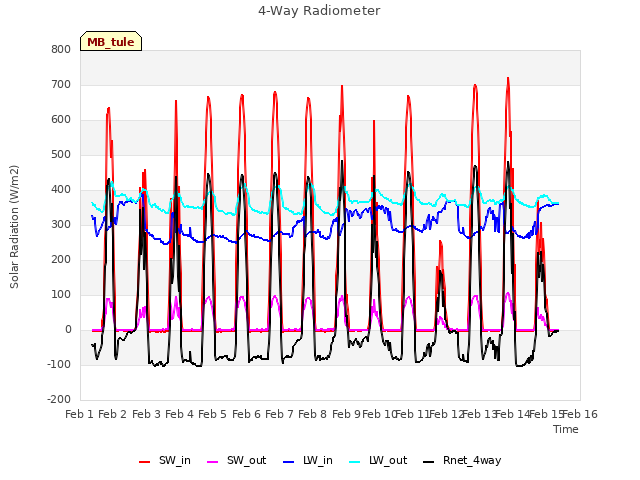Select the SW_in legend label
Image resolution: width=640 pixels, height=480 pixels.
point(175,460)
